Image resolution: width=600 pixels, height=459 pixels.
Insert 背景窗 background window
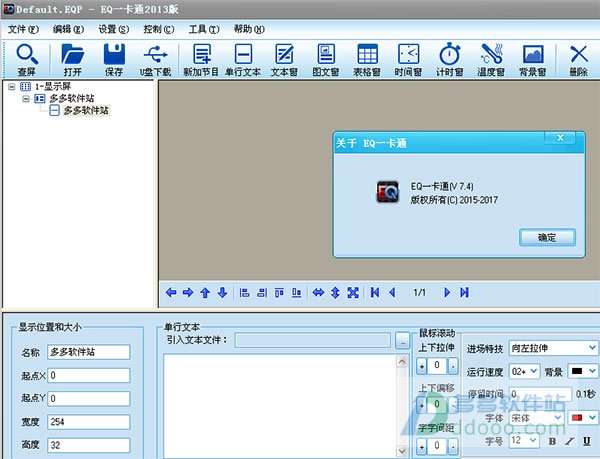click(533, 59)
